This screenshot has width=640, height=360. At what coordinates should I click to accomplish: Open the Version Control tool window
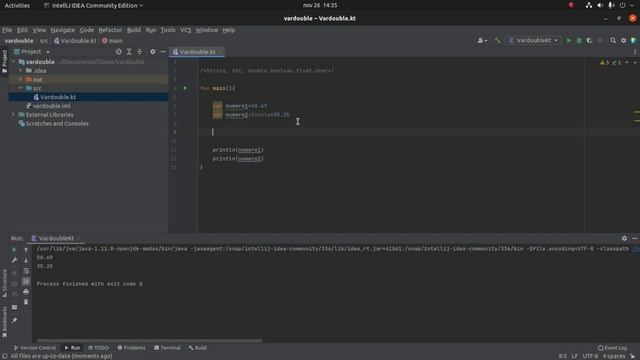(x=35, y=348)
